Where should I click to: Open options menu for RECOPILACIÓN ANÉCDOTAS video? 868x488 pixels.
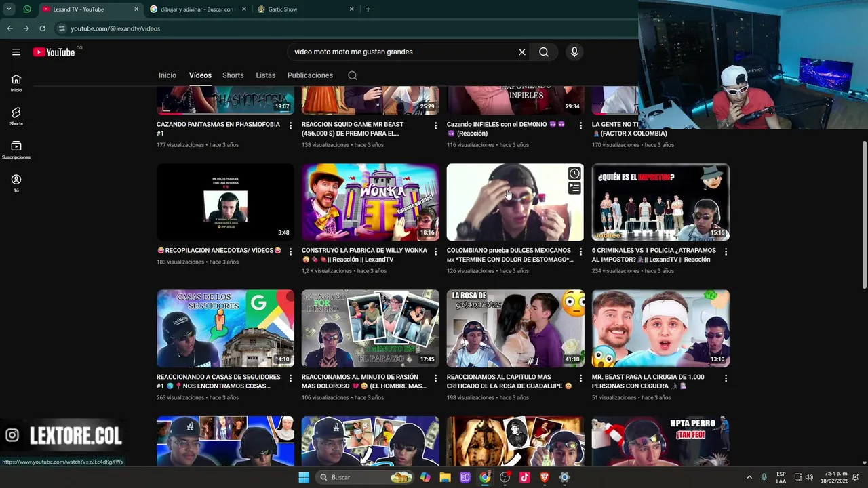click(x=290, y=251)
